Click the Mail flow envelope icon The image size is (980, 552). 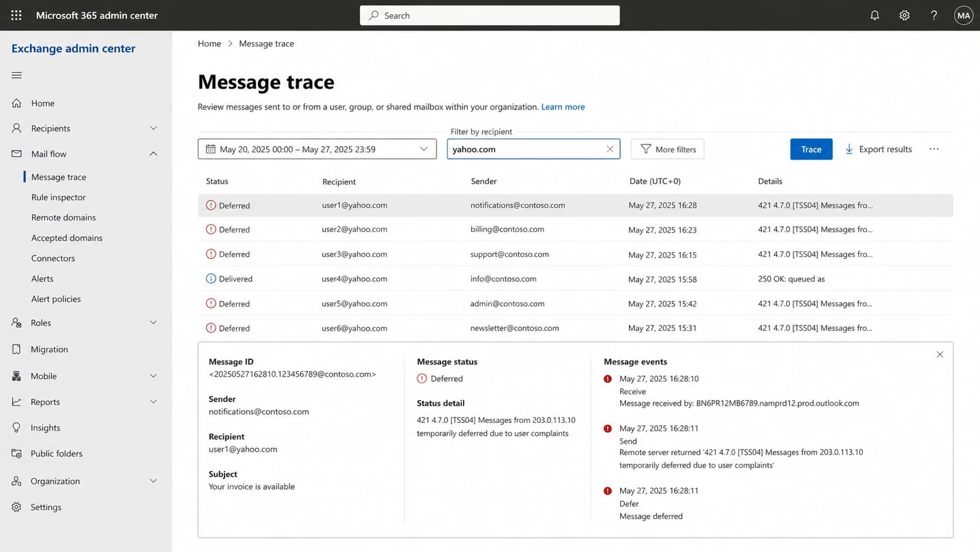[x=16, y=154]
